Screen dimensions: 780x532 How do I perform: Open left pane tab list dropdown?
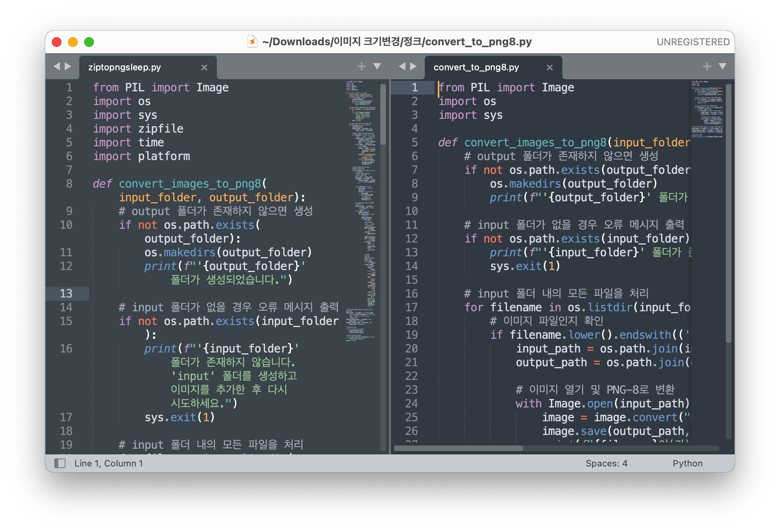click(x=377, y=66)
